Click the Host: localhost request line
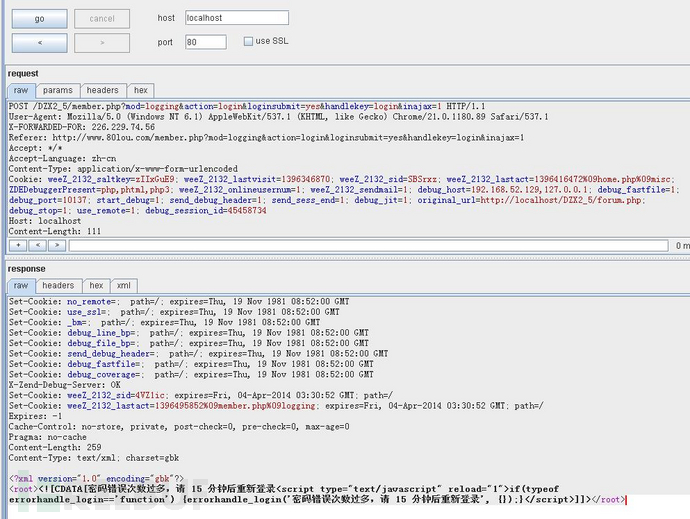 coord(45,221)
